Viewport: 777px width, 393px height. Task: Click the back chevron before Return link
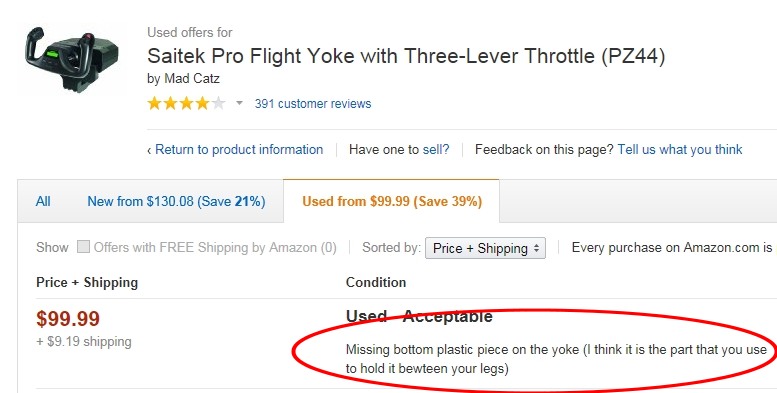pyautogui.click(x=149, y=151)
